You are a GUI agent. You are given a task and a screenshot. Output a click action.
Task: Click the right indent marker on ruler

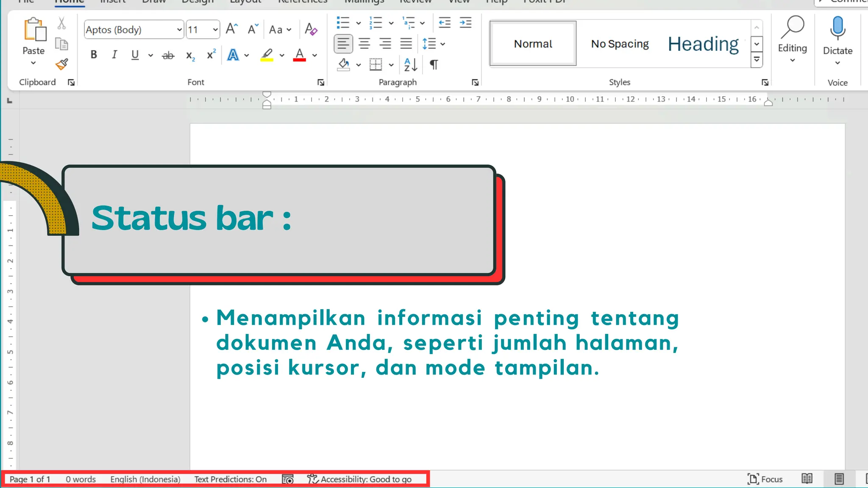click(768, 102)
